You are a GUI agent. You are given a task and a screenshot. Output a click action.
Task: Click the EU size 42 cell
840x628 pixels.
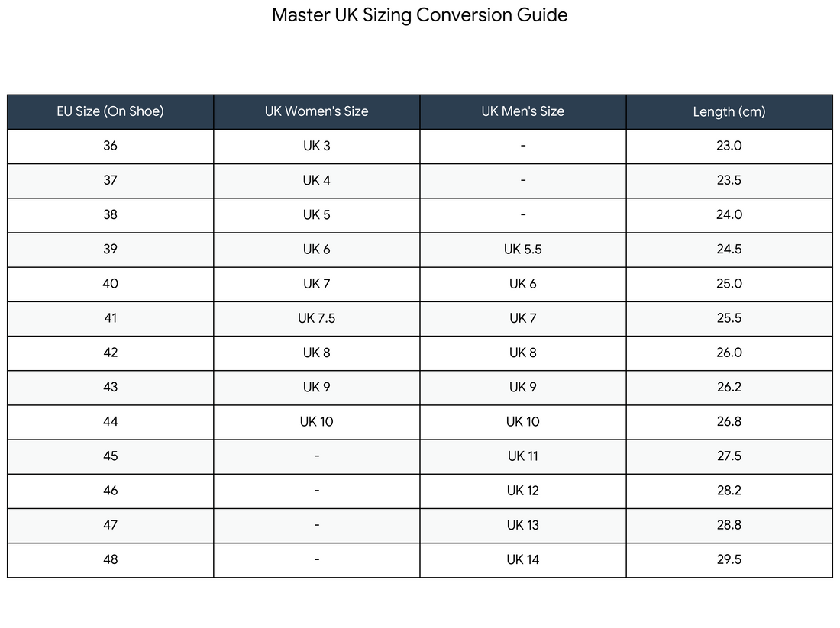coord(111,353)
